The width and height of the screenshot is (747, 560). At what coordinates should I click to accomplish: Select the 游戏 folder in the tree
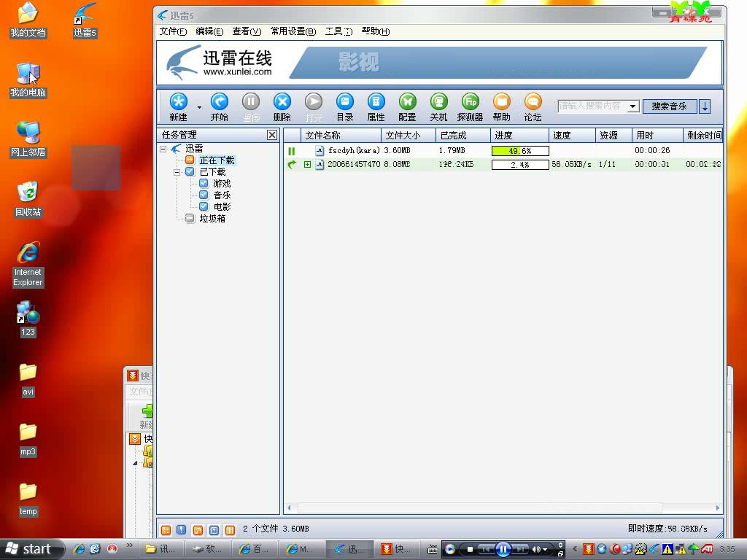pos(222,184)
